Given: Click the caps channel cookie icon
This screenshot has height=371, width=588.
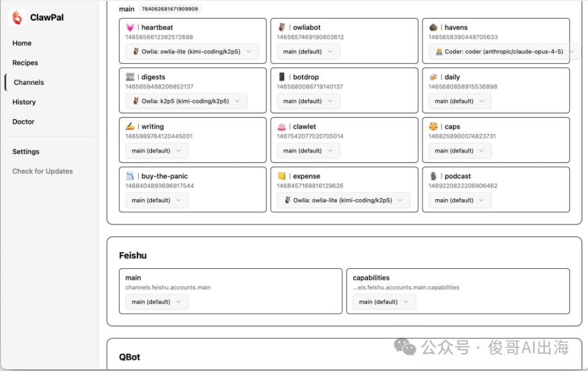Looking at the screenshot, I should pos(433,126).
